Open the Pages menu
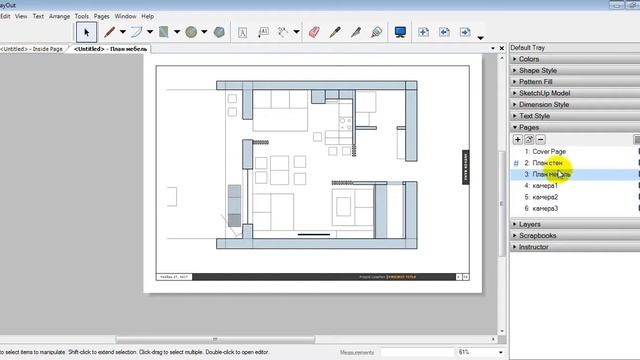The width and height of the screenshot is (640, 360). pyautogui.click(x=102, y=16)
